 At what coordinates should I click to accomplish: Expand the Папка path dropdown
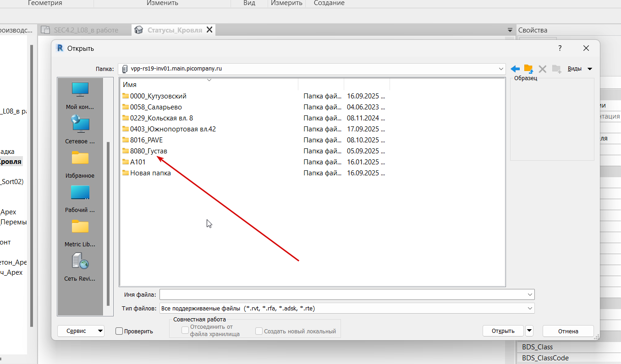(x=500, y=69)
